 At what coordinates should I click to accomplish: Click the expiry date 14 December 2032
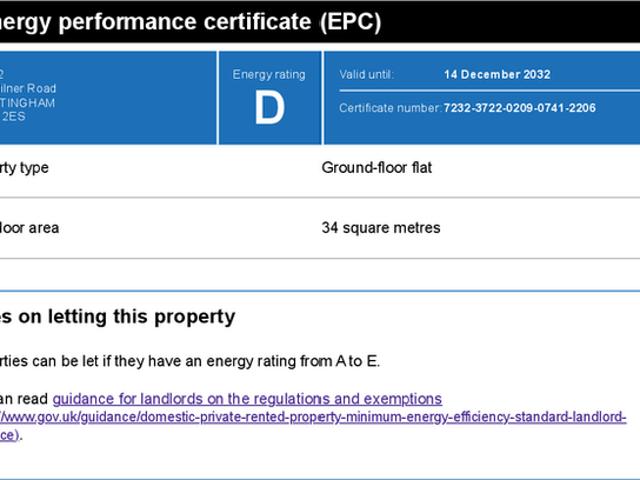click(497, 74)
